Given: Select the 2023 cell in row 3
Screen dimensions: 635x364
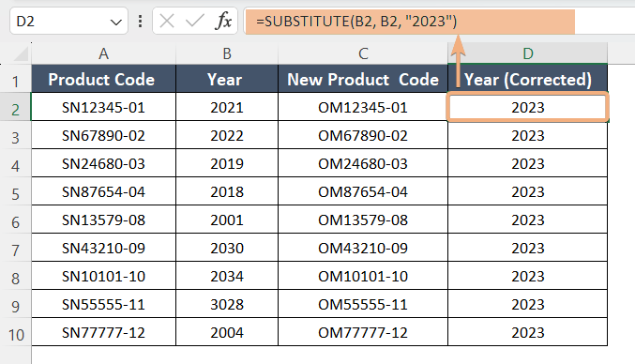Looking at the screenshot, I should pos(528,135).
